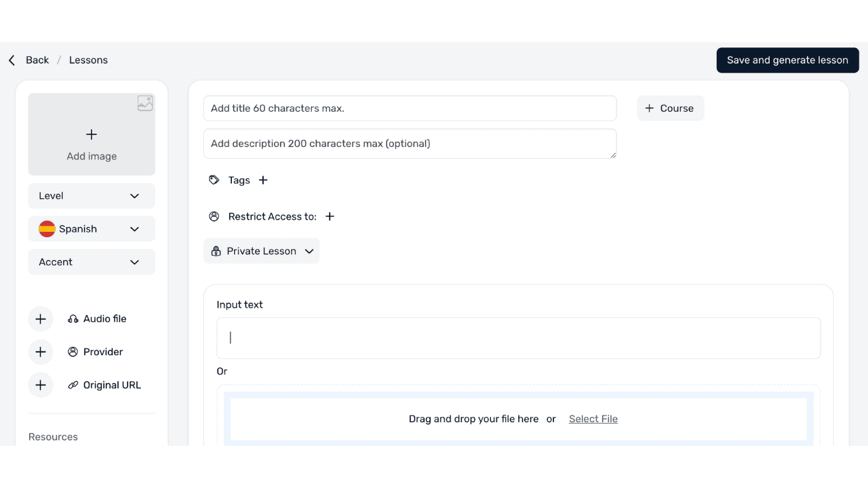Click the picture icon in the image box

point(145,104)
